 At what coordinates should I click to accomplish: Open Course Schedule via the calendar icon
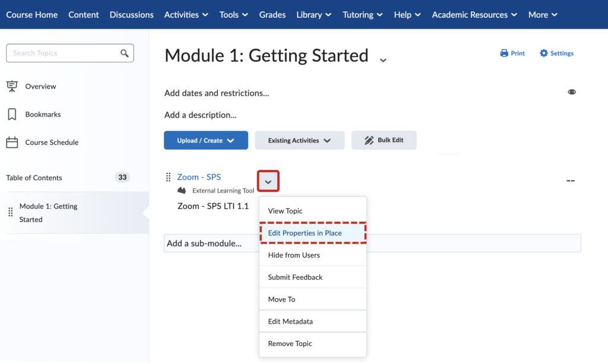tap(12, 142)
